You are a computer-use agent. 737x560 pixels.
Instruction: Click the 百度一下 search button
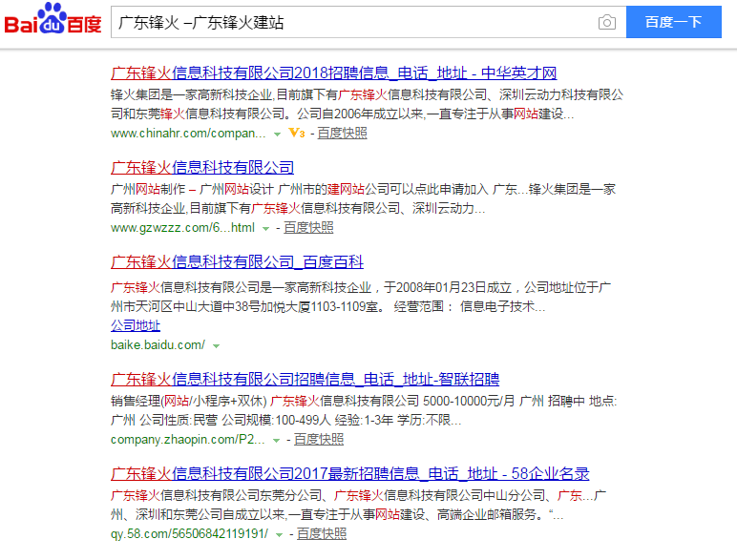[x=674, y=22]
